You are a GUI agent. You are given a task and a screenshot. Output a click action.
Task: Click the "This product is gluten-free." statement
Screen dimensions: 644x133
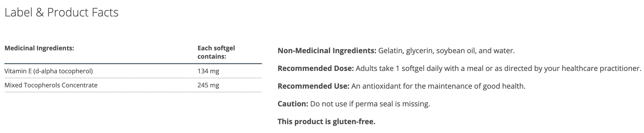(326, 122)
